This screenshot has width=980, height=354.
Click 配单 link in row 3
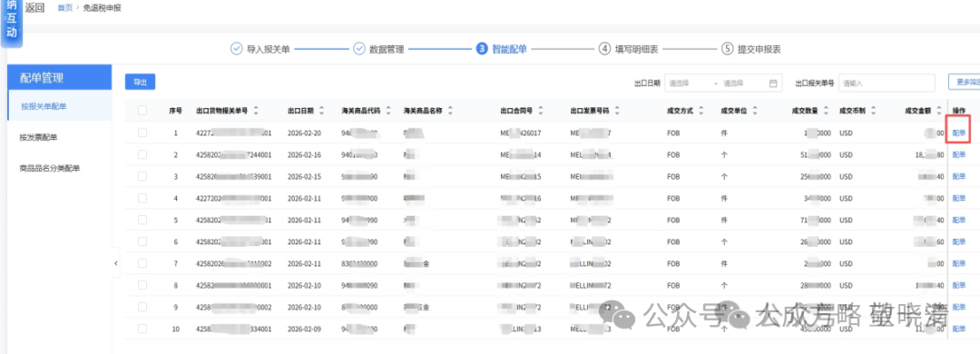959,176
